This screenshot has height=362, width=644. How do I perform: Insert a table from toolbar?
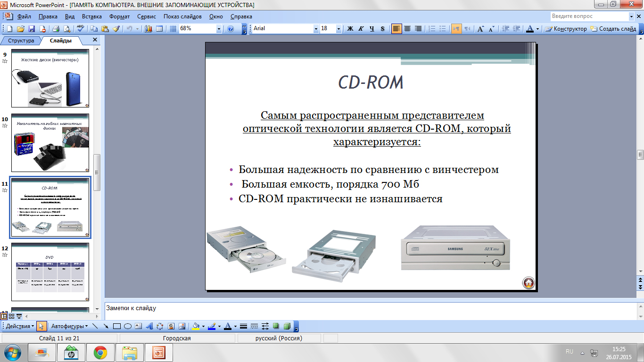click(x=159, y=29)
